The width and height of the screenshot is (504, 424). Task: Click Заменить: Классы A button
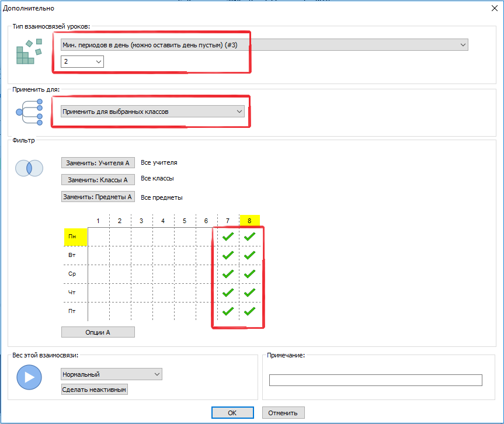98,180
